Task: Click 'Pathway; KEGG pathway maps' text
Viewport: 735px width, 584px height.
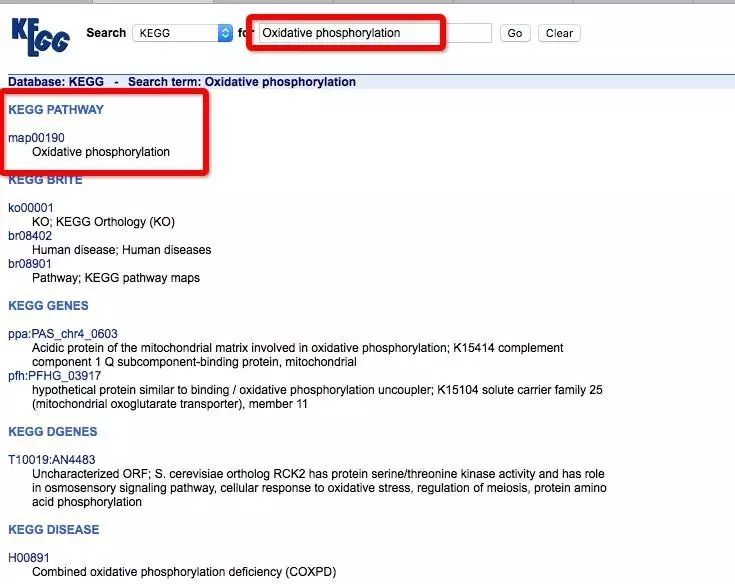Action: point(116,278)
